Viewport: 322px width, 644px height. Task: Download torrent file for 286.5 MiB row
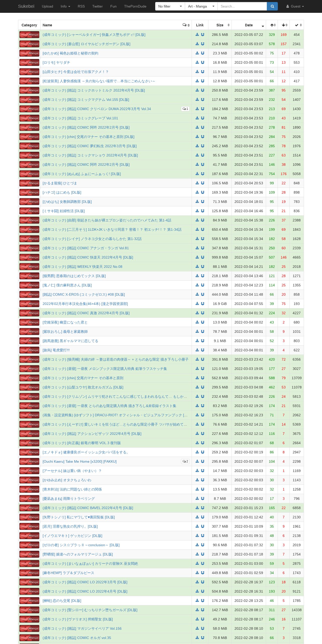(197, 35)
